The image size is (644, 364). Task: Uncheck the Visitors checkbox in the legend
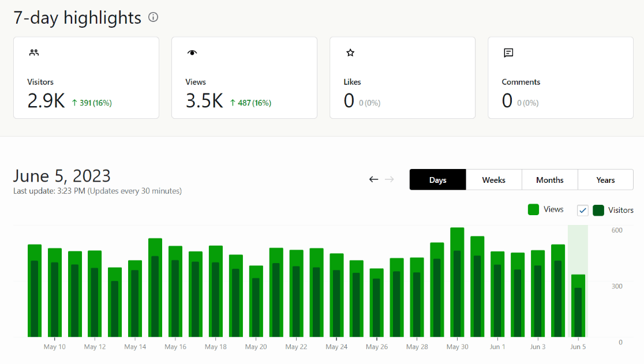[582, 210]
